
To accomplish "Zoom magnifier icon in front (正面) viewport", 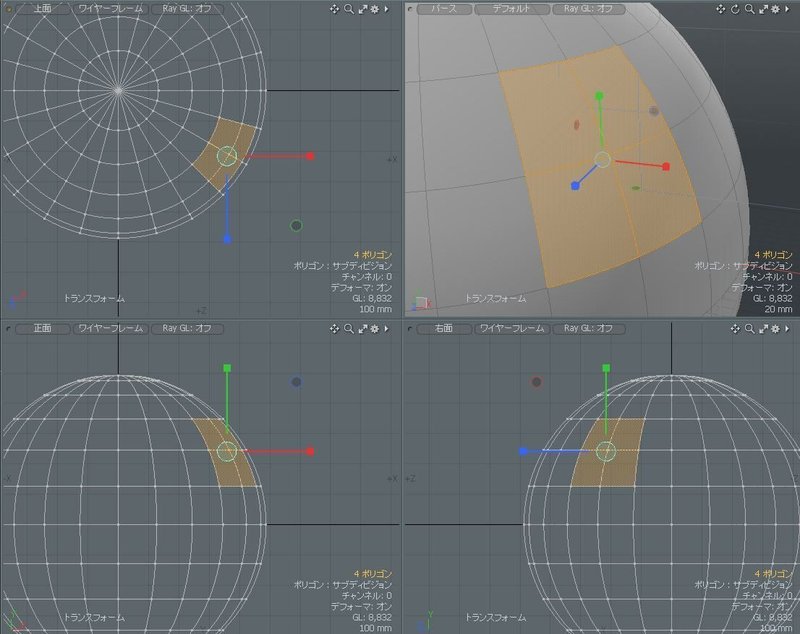I will point(349,329).
